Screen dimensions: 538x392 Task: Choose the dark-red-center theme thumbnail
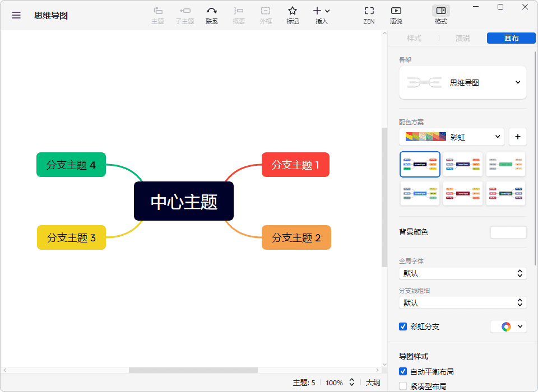pos(463,193)
